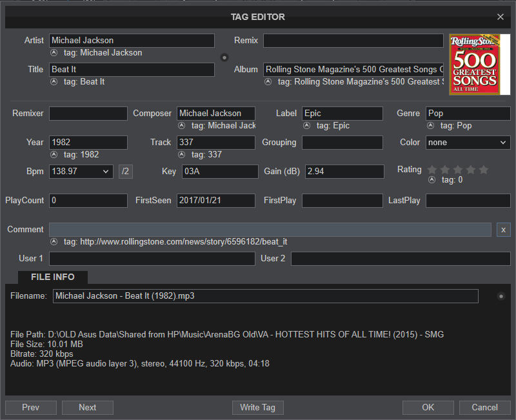Set rating to two stars
The width and height of the screenshot is (516, 420).
(445, 170)
